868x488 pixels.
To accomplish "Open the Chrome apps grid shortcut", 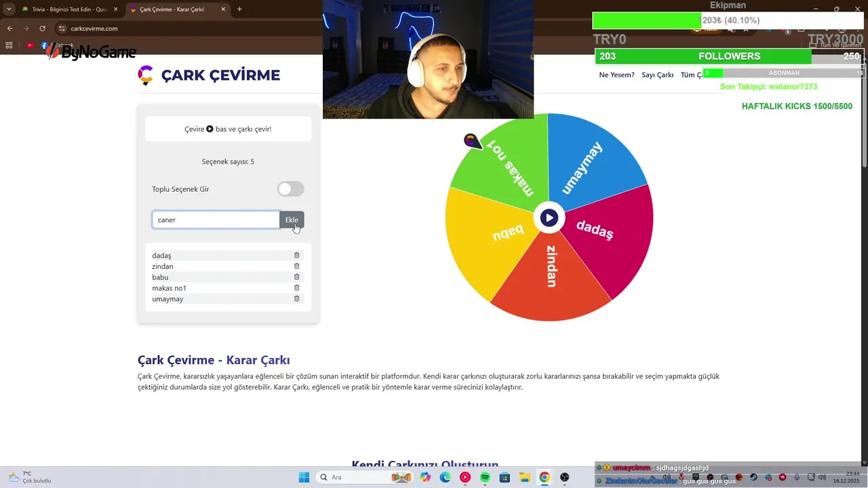I will click(9, 45).
